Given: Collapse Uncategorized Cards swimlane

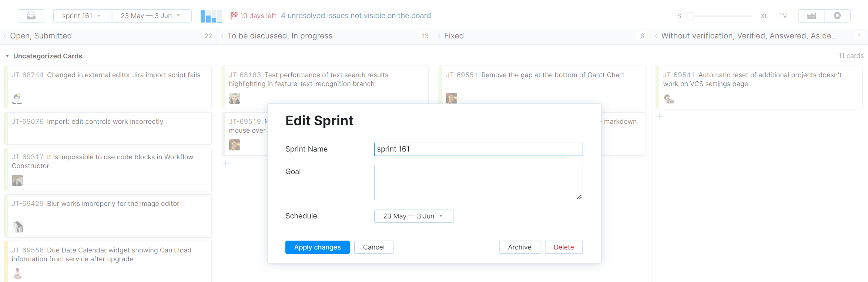Looking at the screenshot, I should tap(7, 56).
